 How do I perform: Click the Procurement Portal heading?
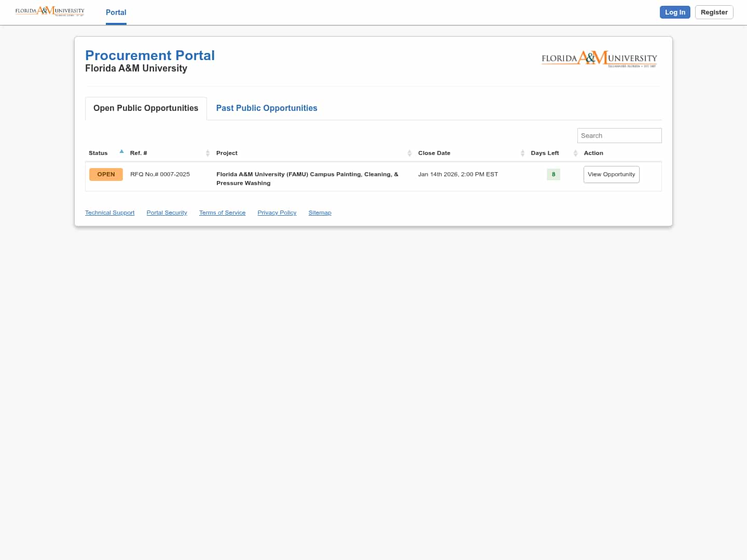pyautogui.click(x=150, y=55)
